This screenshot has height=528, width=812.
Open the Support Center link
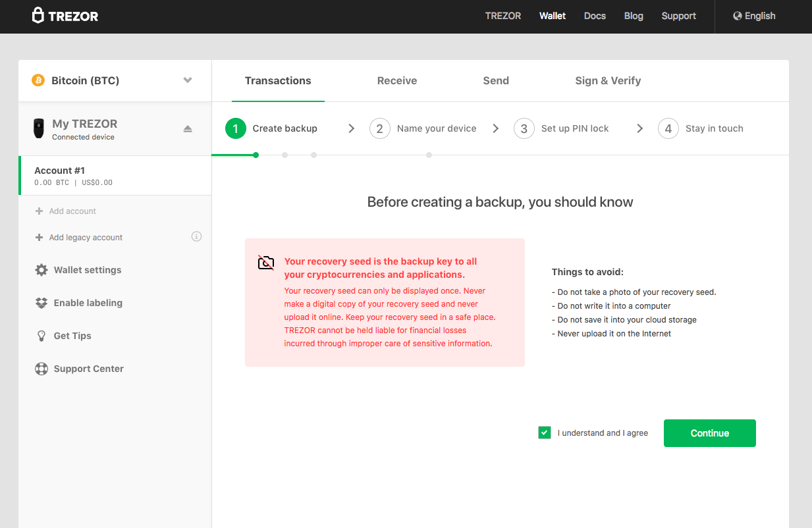point(89,369)
